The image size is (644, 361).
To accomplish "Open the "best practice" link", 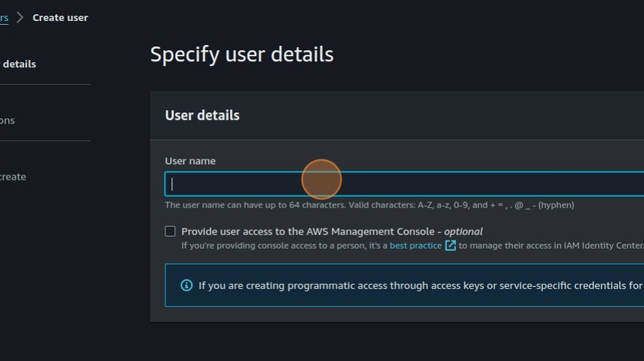I will [x=416, y=246].
